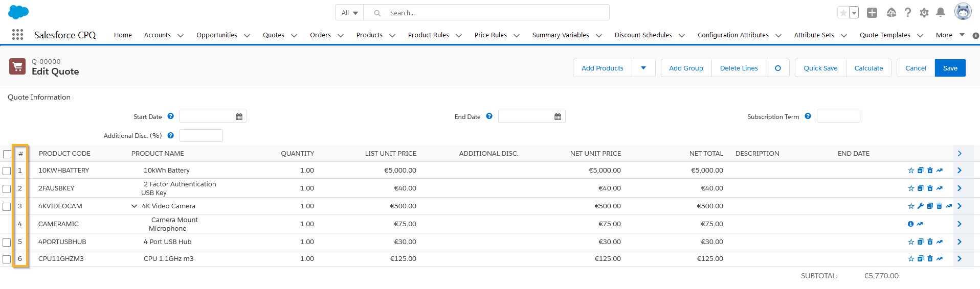Toggle the select-all checkbox in table header
Image resolution: width=980 pixels, height=289 pixels.
tap(7, 154)
